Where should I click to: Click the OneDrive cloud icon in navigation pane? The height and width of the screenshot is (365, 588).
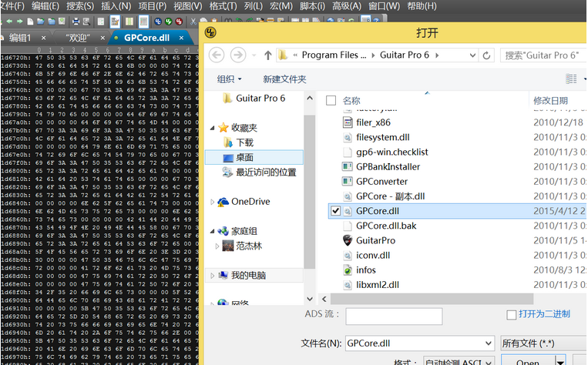223,202
